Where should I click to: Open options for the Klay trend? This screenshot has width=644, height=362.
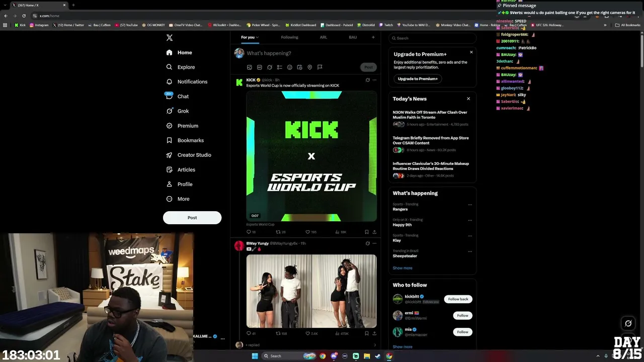pos(470,236)
